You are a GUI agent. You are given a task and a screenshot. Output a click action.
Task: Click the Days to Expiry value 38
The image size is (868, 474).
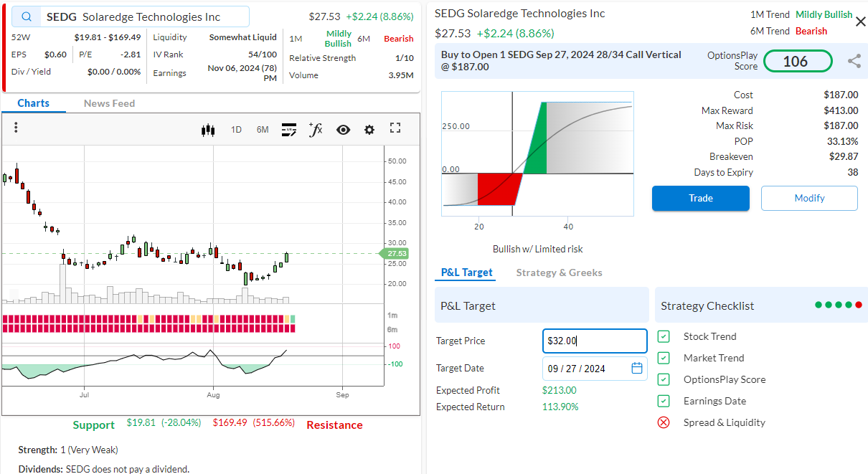(x=853, y=172)
